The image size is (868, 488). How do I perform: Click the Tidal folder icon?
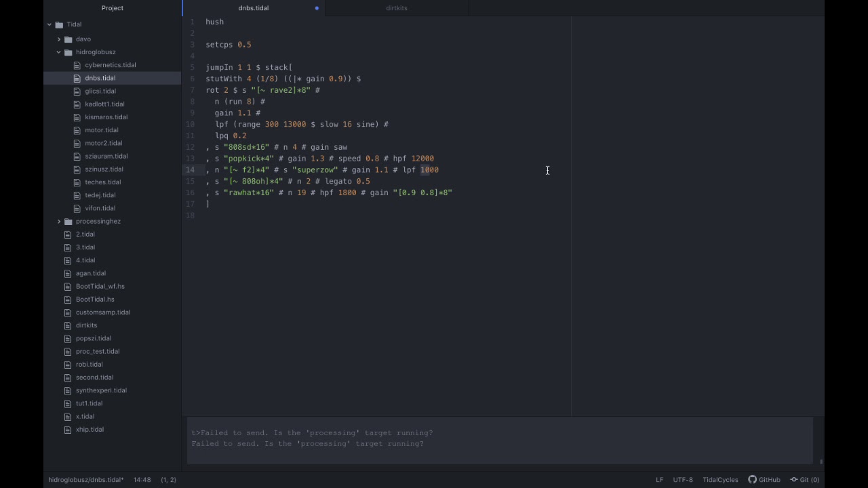tap(59, 25)
